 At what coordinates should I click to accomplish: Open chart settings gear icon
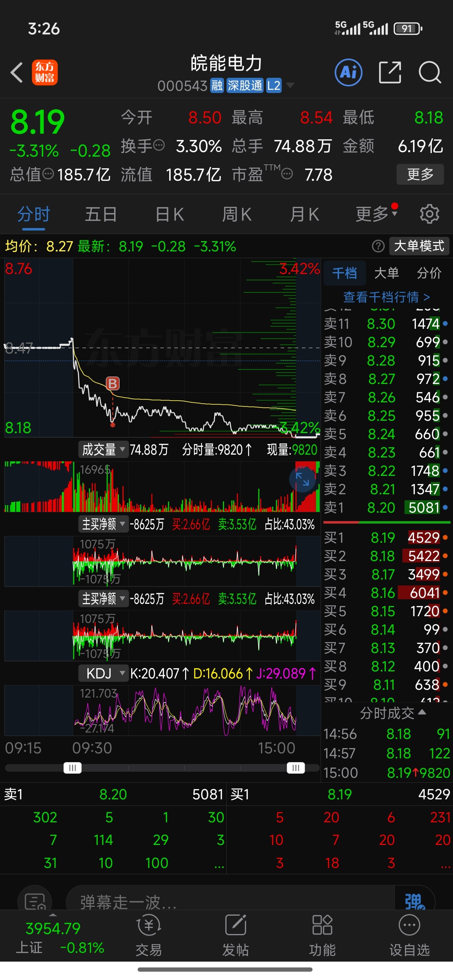[429, 214]
